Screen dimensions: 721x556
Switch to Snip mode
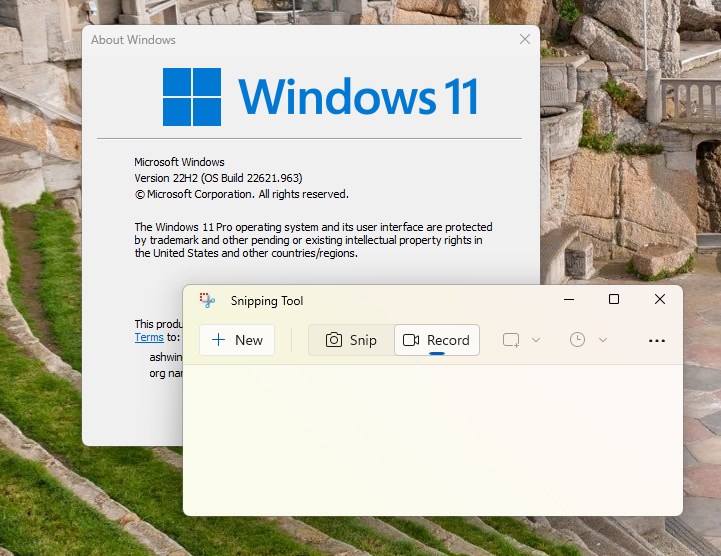coord(351,340)
